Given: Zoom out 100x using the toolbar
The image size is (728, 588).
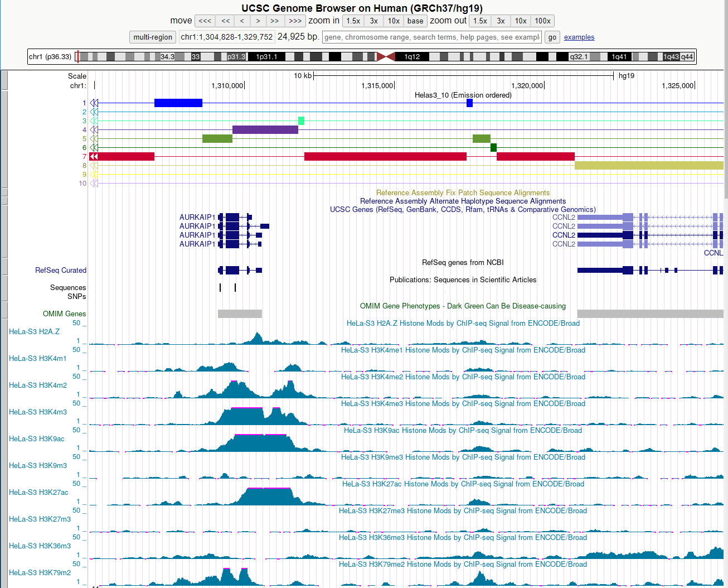Looking at the screenshot, I should (542, 21).
